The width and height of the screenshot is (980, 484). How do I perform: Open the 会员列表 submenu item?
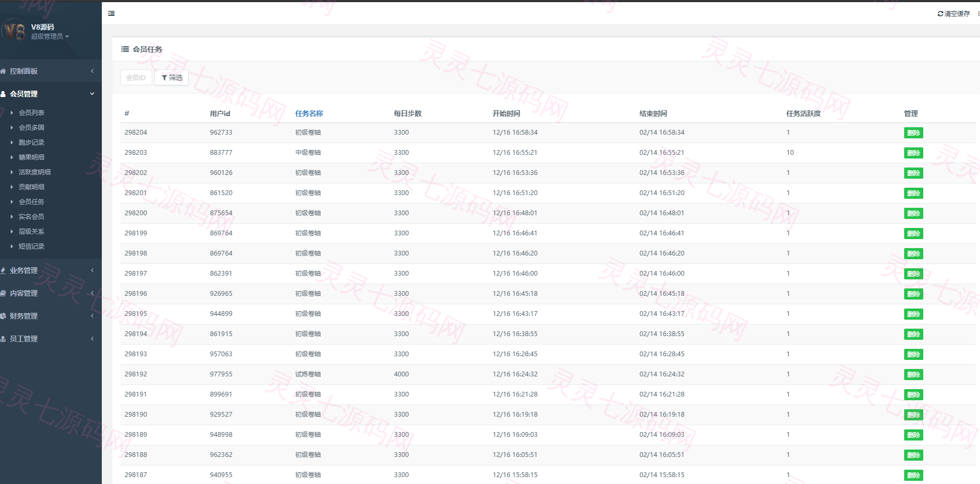click(x=31, y=113)
